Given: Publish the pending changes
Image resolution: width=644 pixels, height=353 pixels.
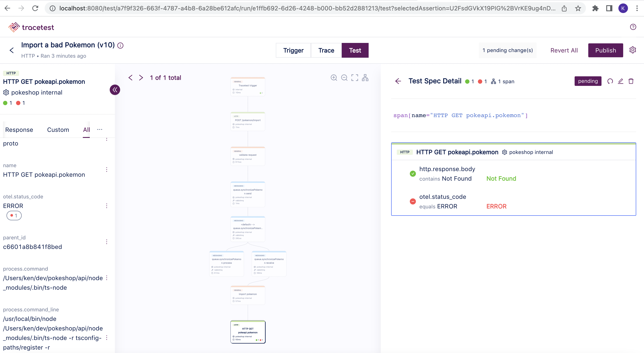Looking at the screenshot, I should pyautogui.click(x=605, y=50).
